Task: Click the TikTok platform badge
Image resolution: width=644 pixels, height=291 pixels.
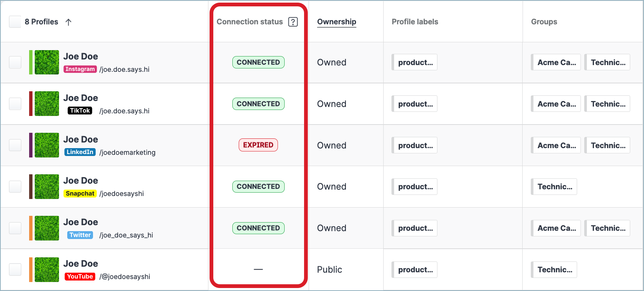Action: (80, 110)
